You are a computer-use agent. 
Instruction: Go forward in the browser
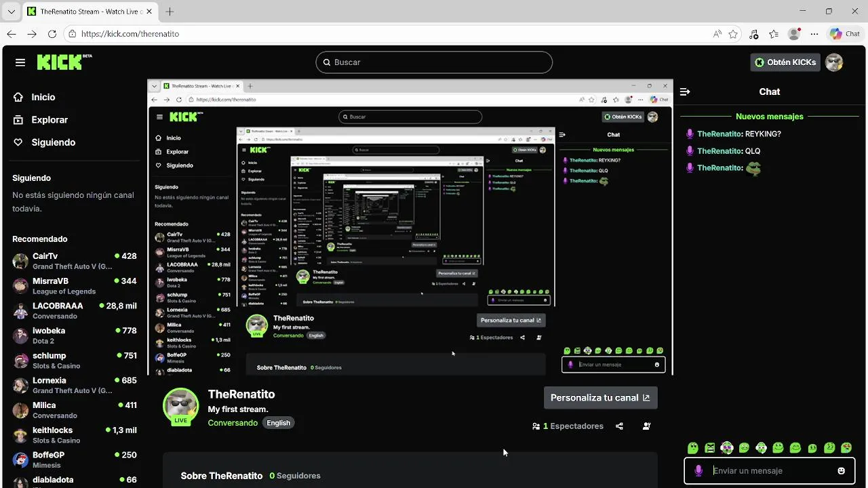(32, 34)
